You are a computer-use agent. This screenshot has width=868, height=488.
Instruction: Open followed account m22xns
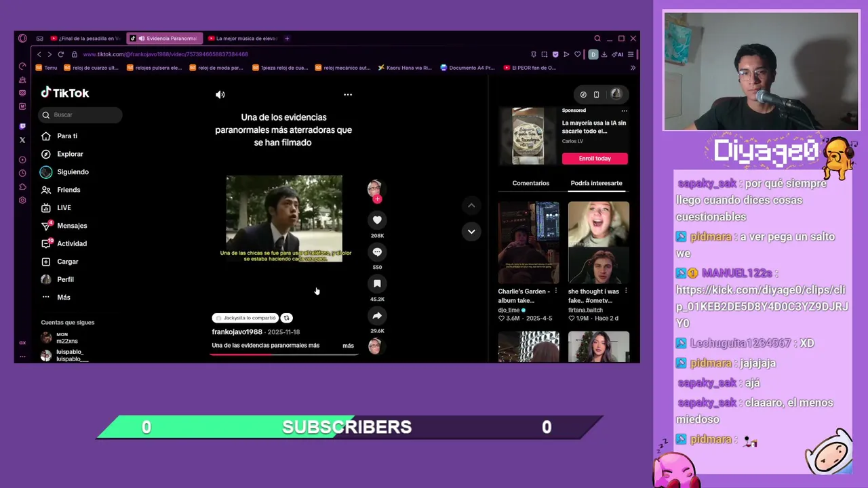tap(66, 338)
